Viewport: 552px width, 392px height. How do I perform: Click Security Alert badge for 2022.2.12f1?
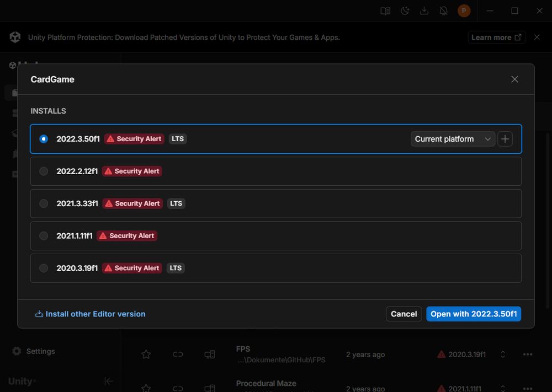coord(132,171)
